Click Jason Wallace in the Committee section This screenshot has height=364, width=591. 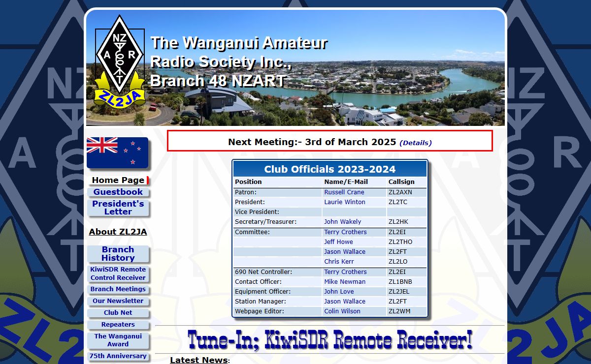(345, 252)
